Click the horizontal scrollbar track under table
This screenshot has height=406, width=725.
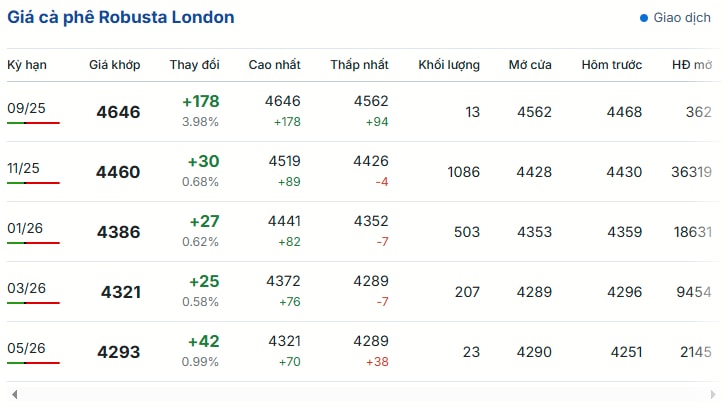[x=363, y=394]
